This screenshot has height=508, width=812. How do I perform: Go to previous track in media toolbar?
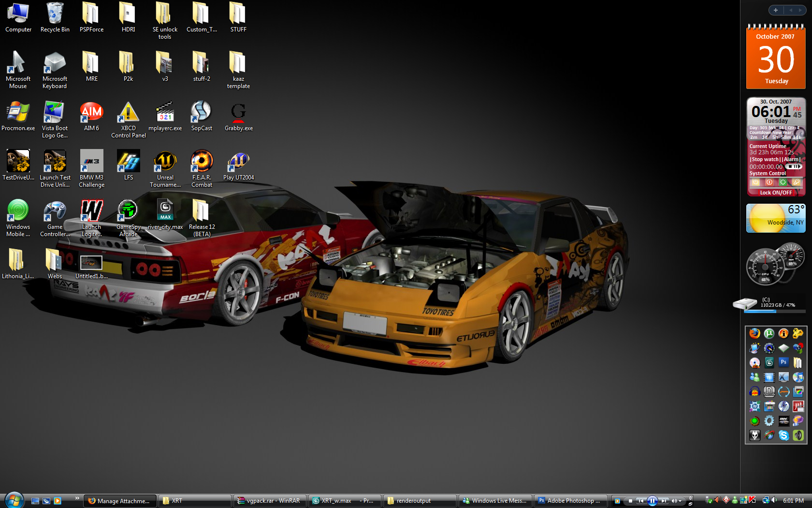pyautogui.click(x=640, y=501)
